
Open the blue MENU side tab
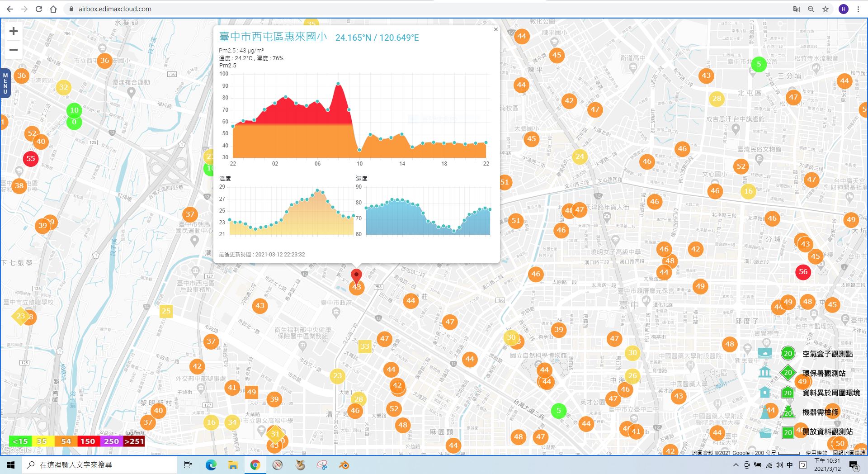click(x=5, y=83)
